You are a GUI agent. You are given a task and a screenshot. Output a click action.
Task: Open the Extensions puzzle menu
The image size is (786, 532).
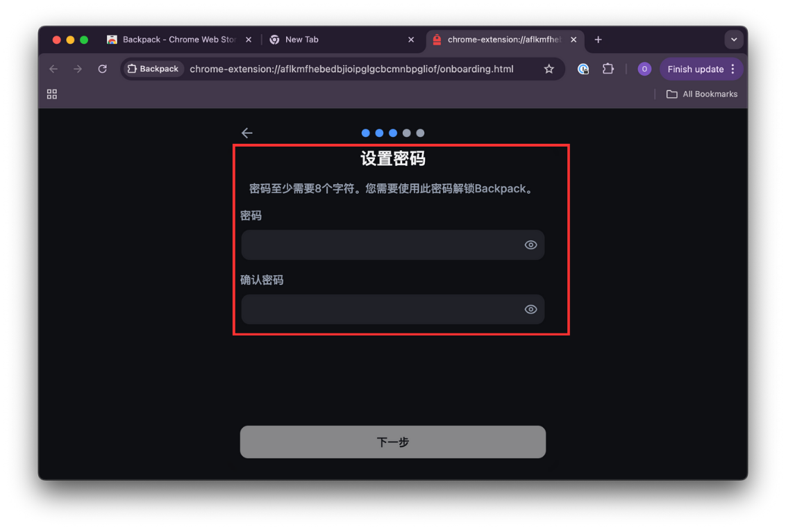click(x=608, y=69)
